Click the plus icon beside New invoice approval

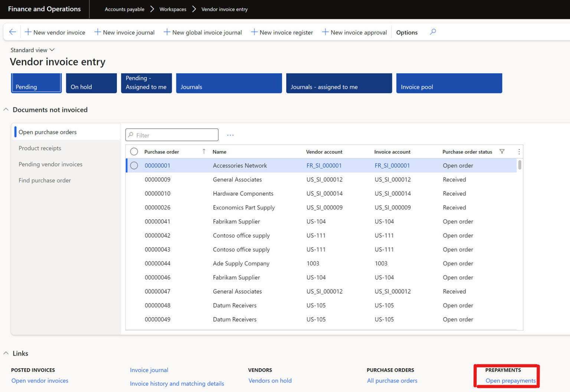[x=325, y=32]
